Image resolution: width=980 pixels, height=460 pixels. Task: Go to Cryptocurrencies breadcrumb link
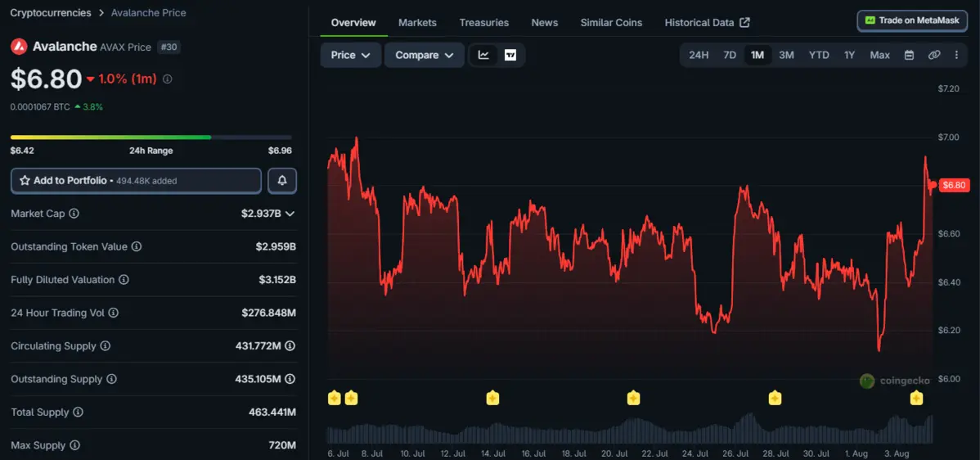(x=51, y=12)
